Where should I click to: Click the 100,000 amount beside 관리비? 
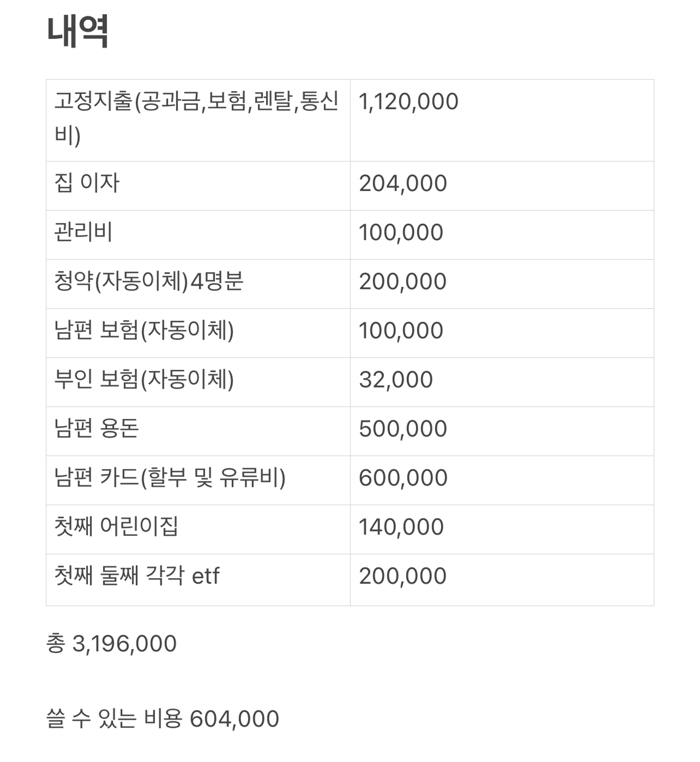click(x=502, y=235)
